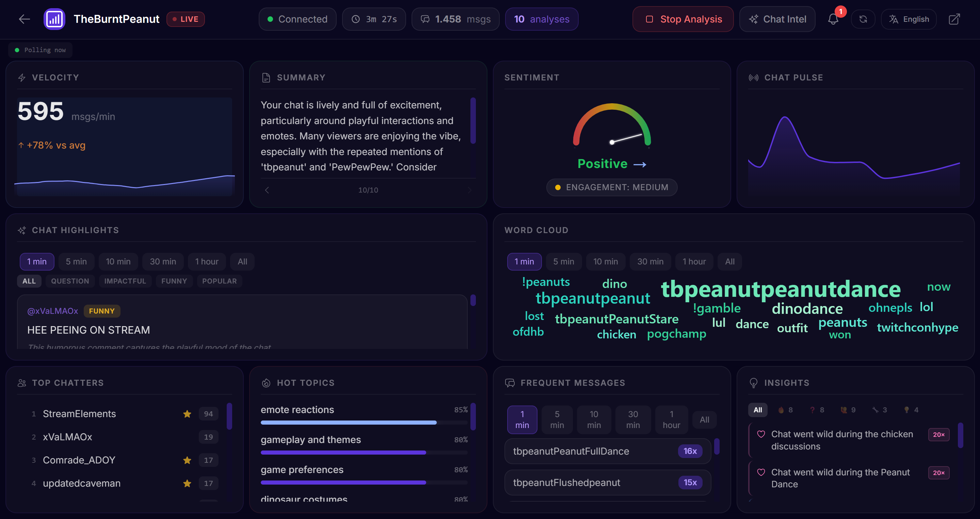
Task: Open the notifications bell
Action: [x=833, y=19]
